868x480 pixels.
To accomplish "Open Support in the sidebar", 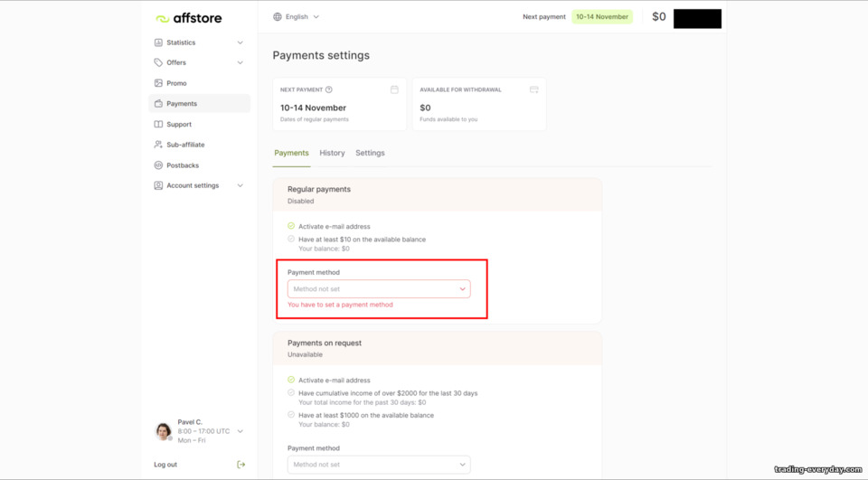I will [199, 124].
